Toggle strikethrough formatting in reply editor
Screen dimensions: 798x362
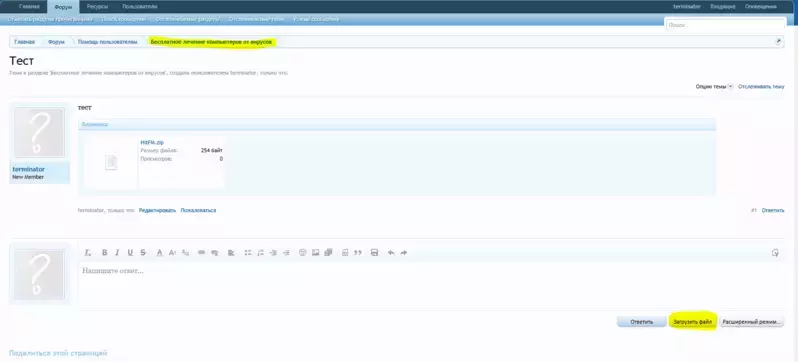(x=143, y=253)
